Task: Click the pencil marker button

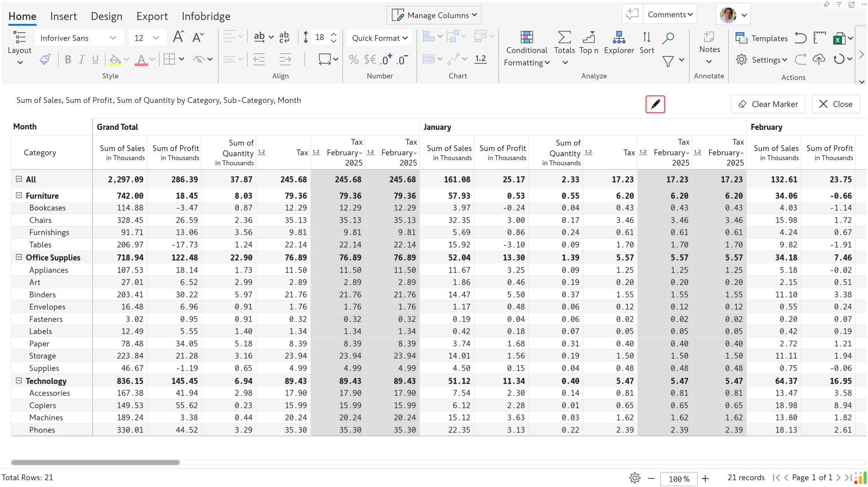Action: [655, 104]
